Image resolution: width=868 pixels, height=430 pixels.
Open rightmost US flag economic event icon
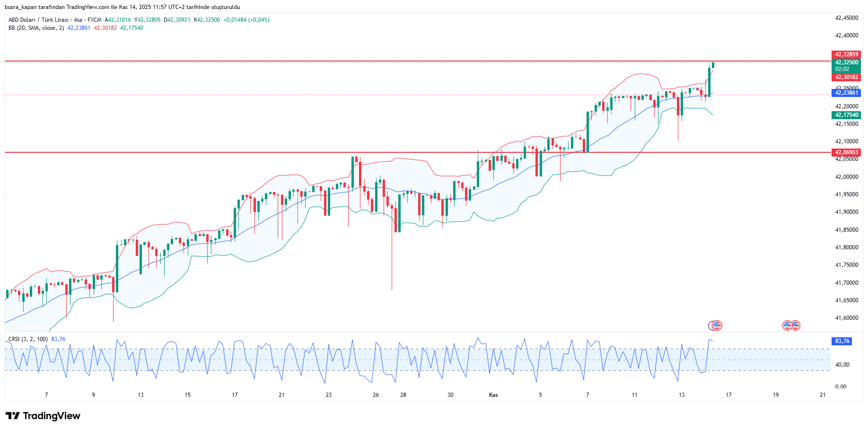point(796,325)
